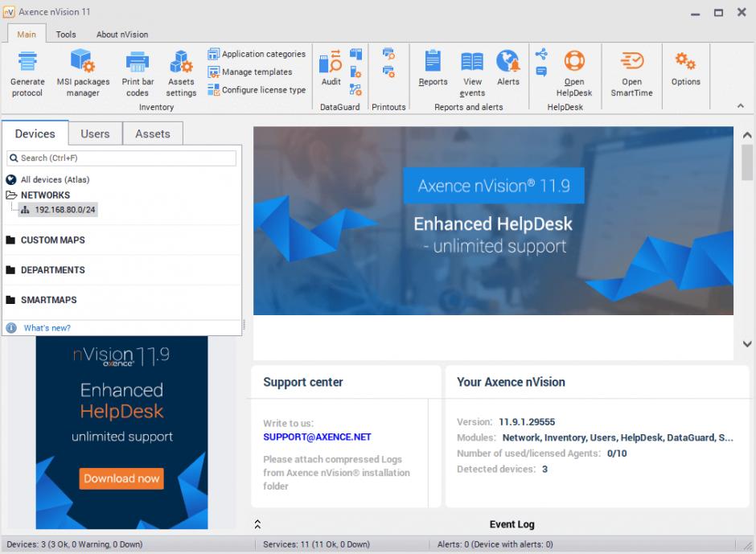Click DataGuard rules diagram gear icon

pos(355,90)
